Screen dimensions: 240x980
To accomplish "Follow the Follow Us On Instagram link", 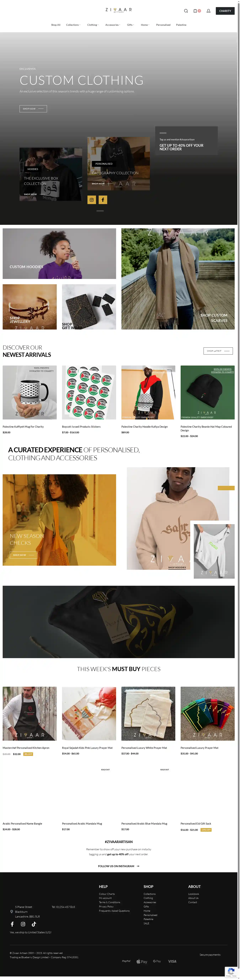I will click(118, 866).
